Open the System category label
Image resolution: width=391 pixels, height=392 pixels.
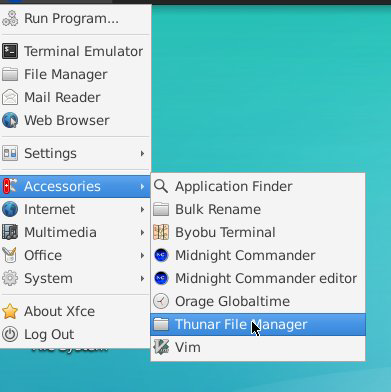pyautogui.click(x=48, y=279)
